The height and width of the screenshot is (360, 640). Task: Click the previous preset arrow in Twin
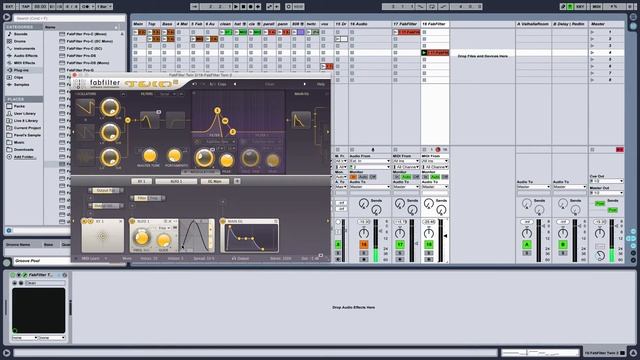(x=235, y=84)
